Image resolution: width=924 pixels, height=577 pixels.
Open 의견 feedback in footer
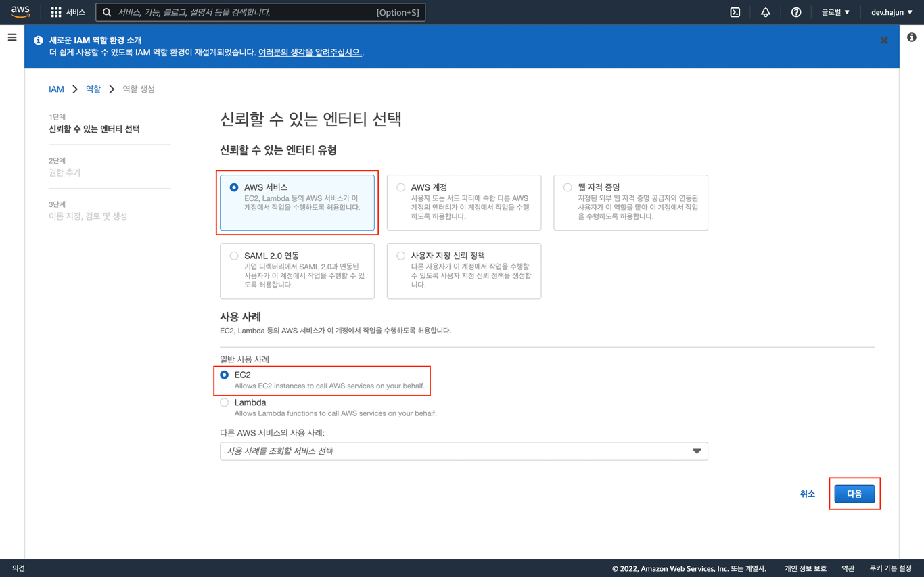[x=19, y=568]
